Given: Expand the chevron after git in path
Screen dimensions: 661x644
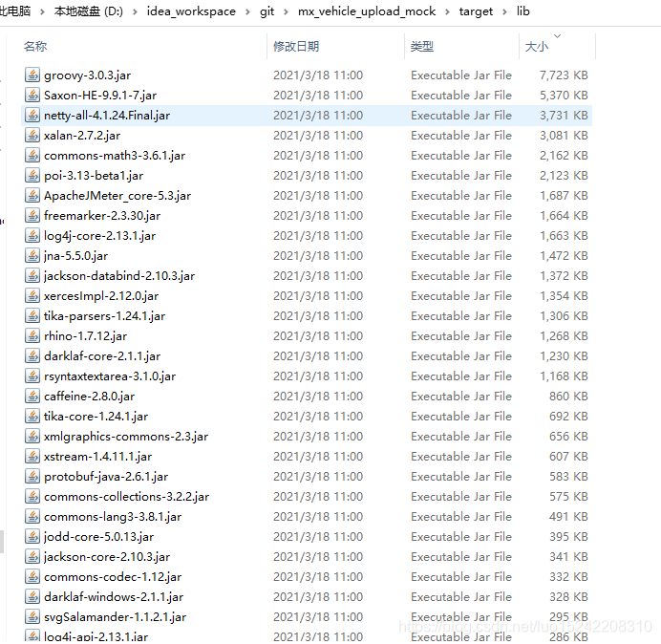Looking at the screenshot, I should [x=286, y=11].
